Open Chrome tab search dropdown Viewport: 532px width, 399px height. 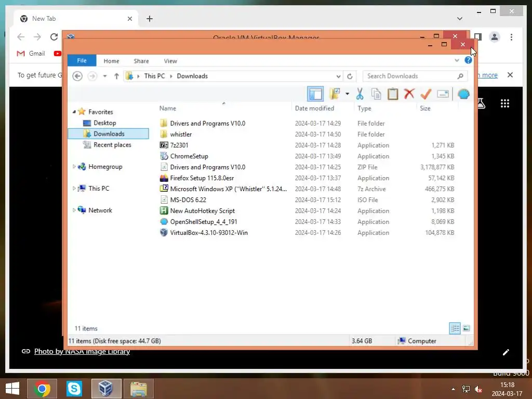(x=459, y=19)
